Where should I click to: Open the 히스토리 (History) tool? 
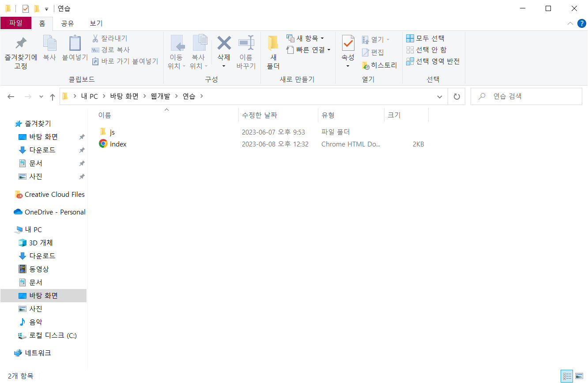(x=378, y=65)
